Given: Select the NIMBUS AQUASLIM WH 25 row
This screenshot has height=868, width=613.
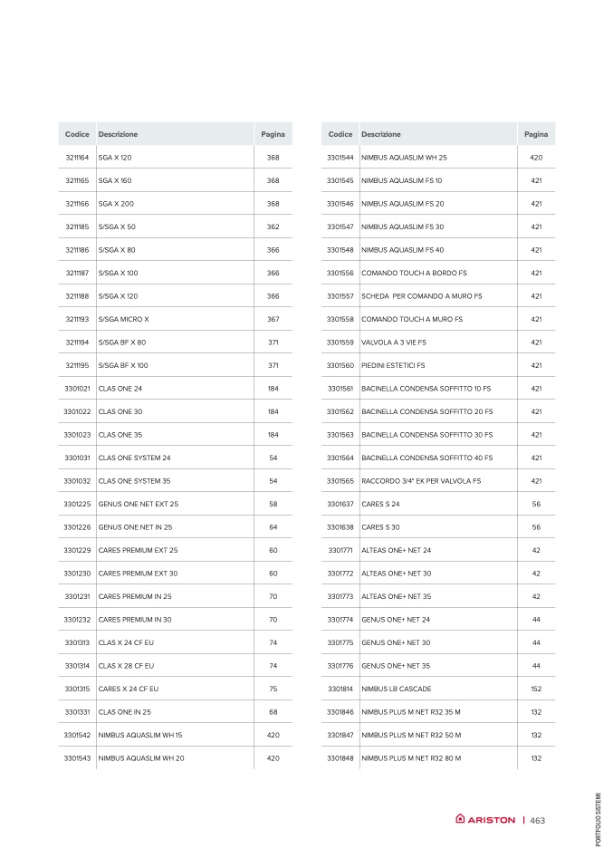Looking at the screenshot, I should (x=438, y=158).
